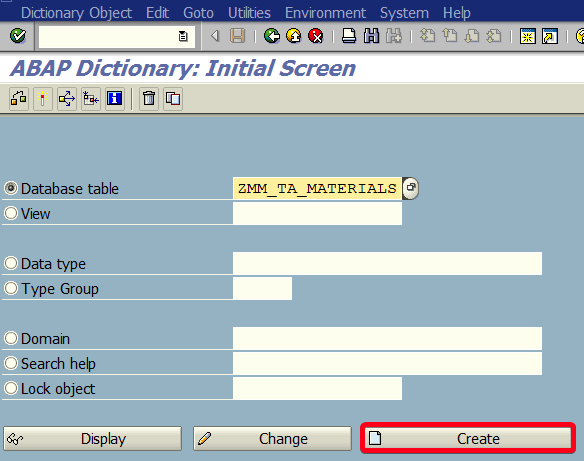
Task: Click the Print icon in toolbar
Action: 349,36
